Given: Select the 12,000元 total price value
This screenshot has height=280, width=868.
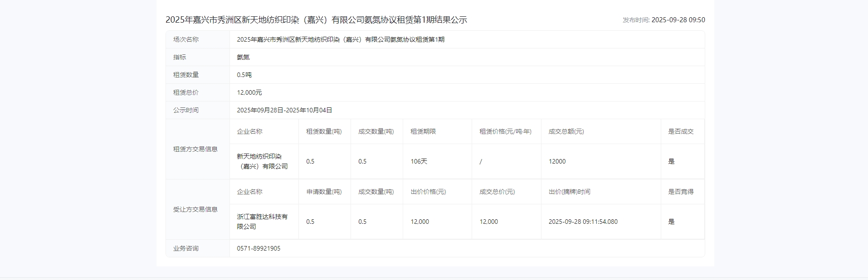Looking at the screenshot, I should 249,92.
